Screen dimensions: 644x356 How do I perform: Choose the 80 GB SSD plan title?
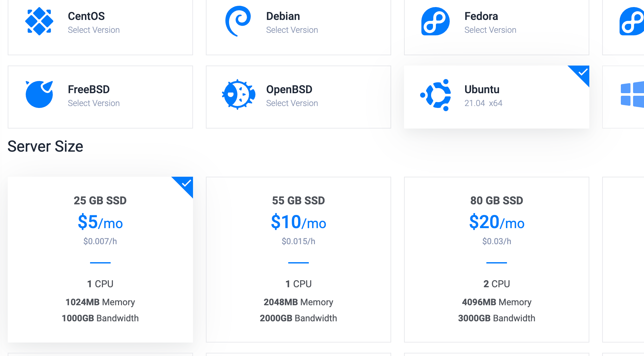pos(496,200)
